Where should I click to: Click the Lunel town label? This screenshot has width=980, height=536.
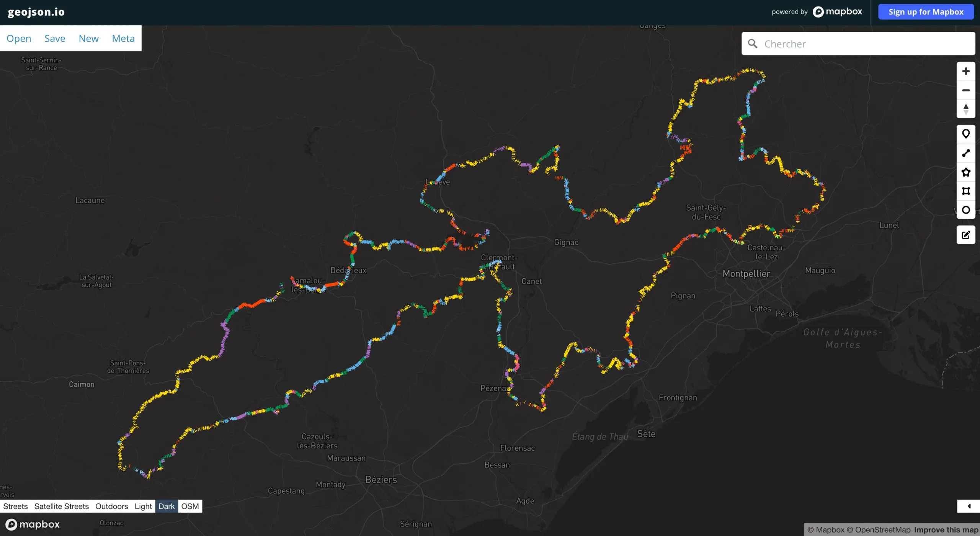coord(889,225)
